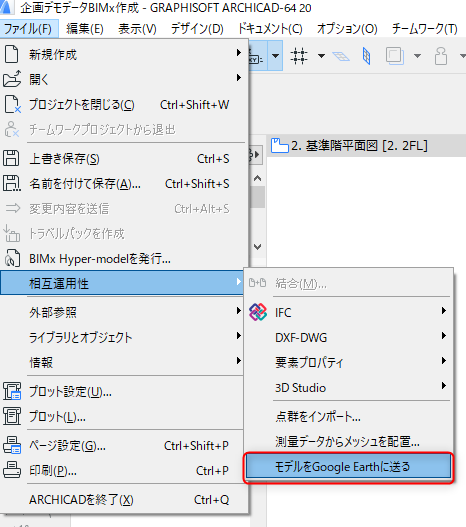Open dropdown arrow next to grid snap icon
The width and height of the screenshot is (466, 527).
(321, 56)
